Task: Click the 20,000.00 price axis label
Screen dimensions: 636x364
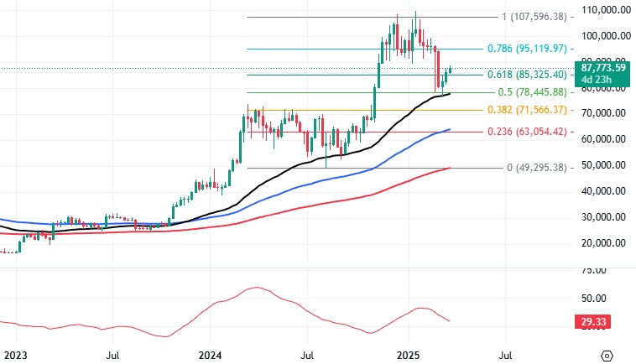Action: point(603,242)
